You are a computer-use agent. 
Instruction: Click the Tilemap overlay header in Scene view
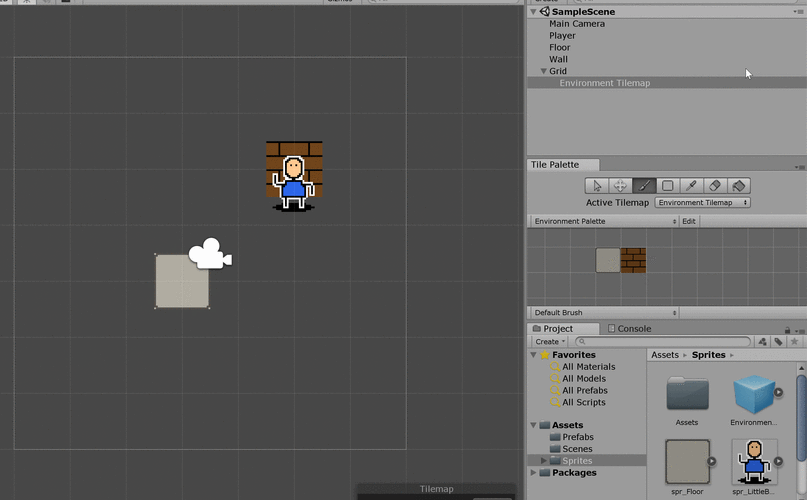pyautogui.click(x=436, y=489)
